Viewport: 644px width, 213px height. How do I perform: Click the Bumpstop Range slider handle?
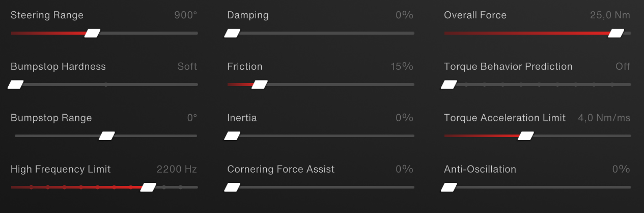(x=107, y=136)
